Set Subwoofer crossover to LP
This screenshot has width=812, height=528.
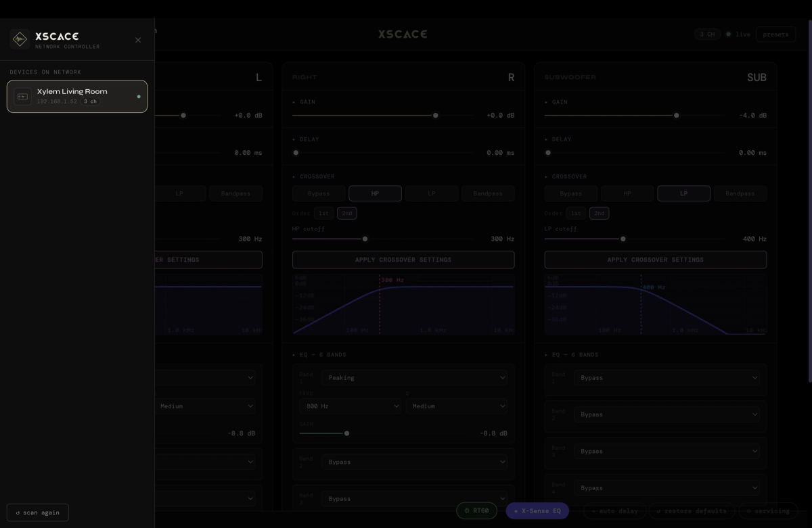click(683, 193)
